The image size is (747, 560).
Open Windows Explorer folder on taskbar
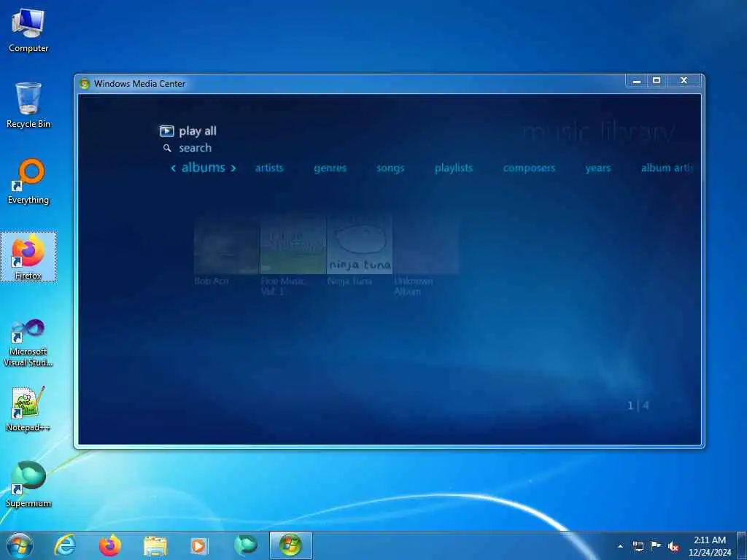tap(155, 545)
